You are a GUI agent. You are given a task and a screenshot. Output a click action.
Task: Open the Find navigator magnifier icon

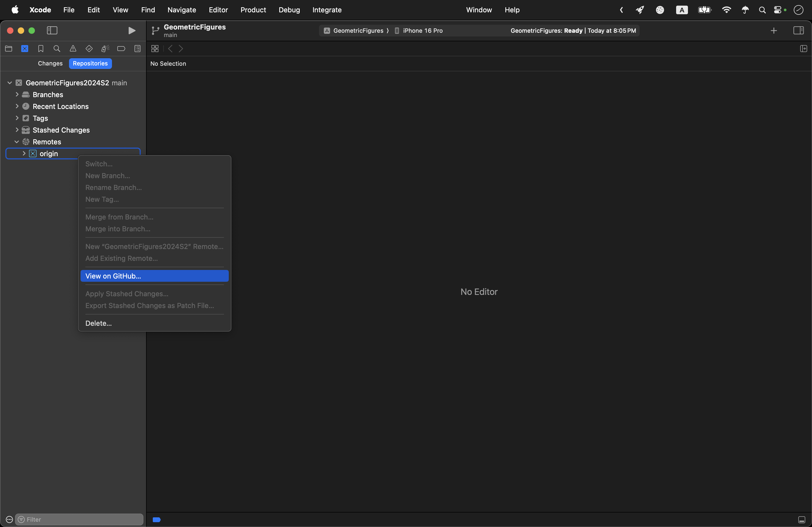tap(57, 49)
